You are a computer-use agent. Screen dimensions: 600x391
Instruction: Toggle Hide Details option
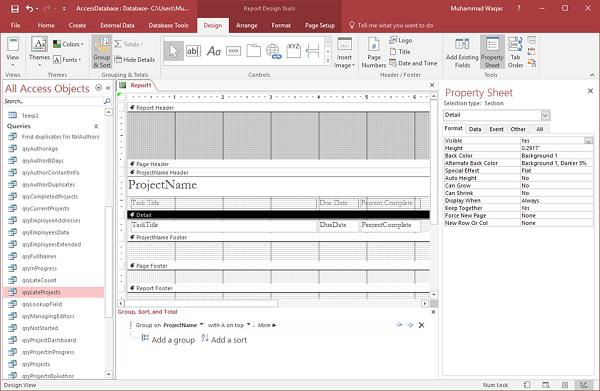click(135, 60)
